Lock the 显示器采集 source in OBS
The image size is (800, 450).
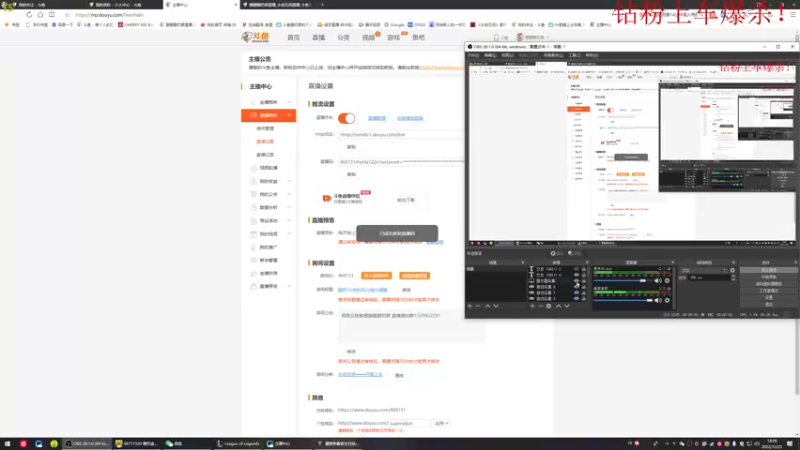click(584, 281)
